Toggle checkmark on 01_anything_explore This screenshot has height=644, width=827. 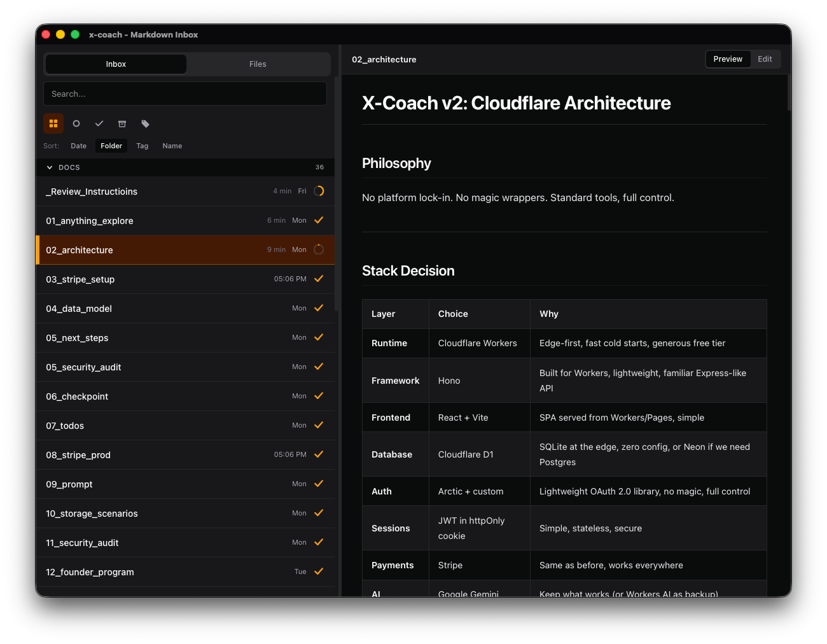319,220
